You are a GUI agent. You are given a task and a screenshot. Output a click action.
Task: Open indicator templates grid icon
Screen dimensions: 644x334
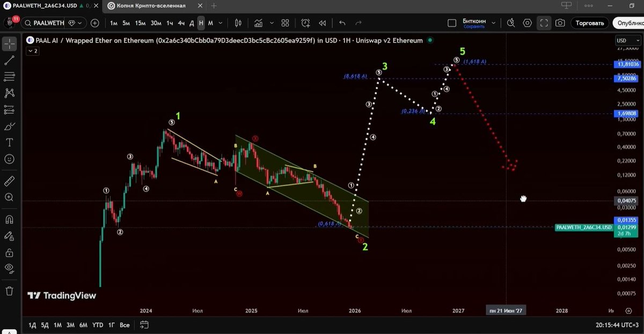(x=285, y=23)
